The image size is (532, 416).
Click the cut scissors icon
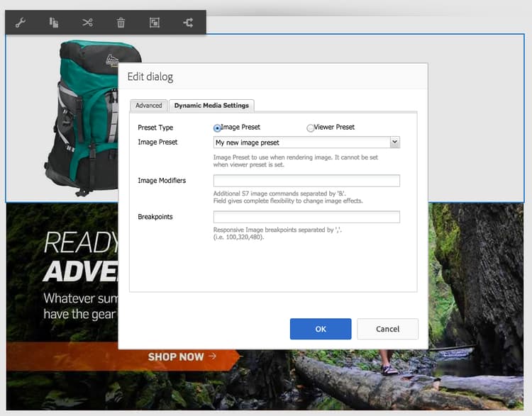click(x=87, y=23)
